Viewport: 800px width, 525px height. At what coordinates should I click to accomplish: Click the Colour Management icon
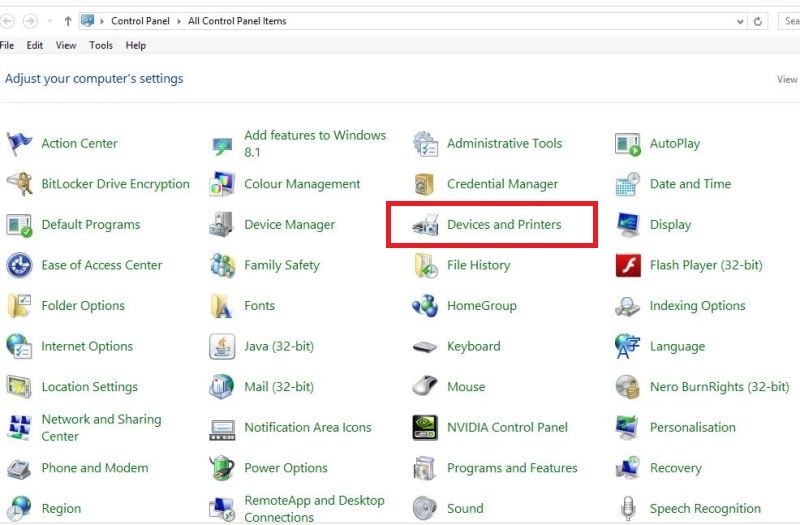click(222, 184)
